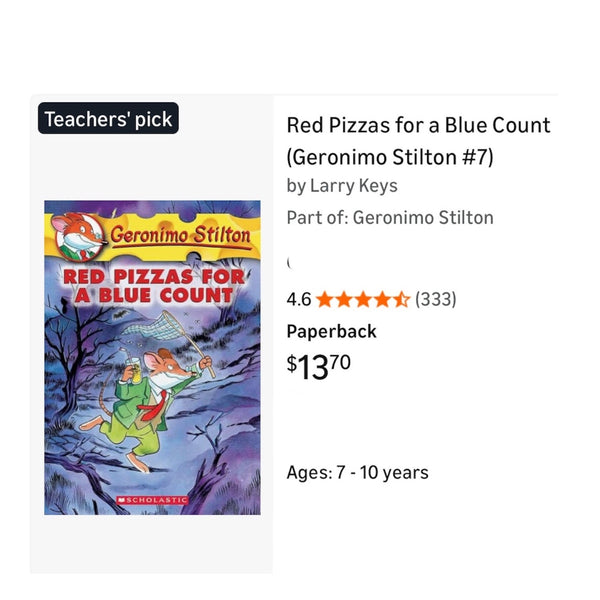This screenshot has height=600, width=600.
Task: Click the Ages 7 - 10 years text
Action: (357, 472)
